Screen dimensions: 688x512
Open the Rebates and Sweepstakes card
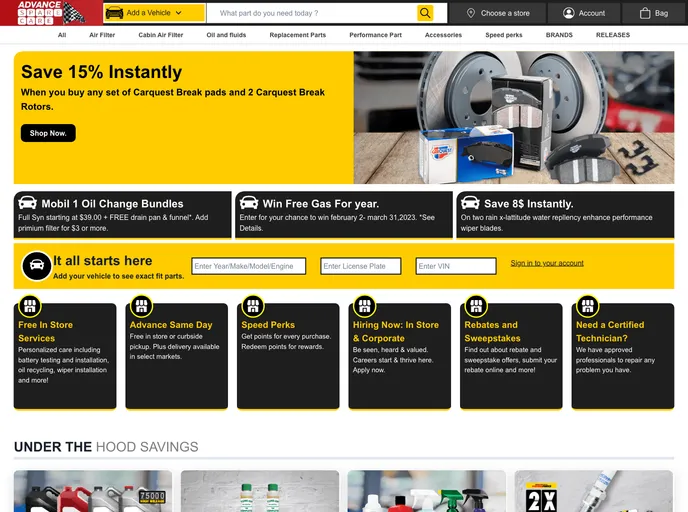[511, 356]
